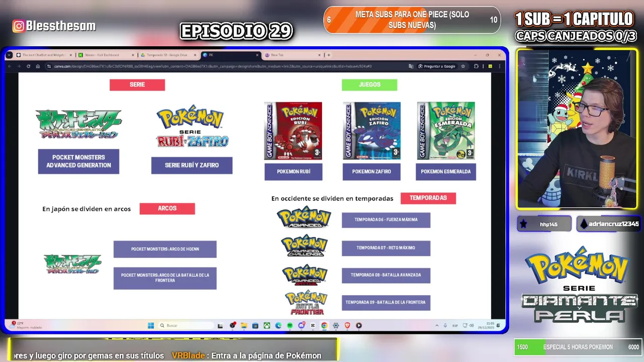
Task: Open Spotify from the taskbar
Action: click(290, 325)
